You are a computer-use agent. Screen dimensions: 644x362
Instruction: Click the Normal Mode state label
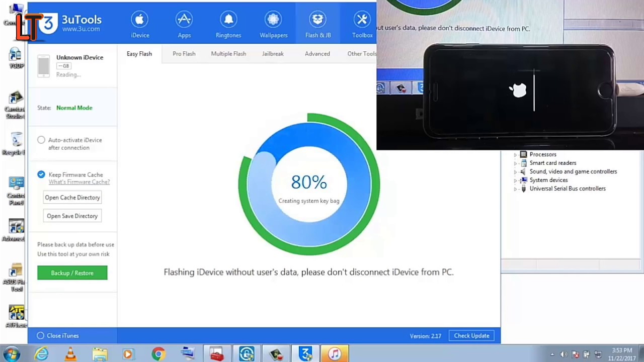pyautogui.click(x=74, y=108)
